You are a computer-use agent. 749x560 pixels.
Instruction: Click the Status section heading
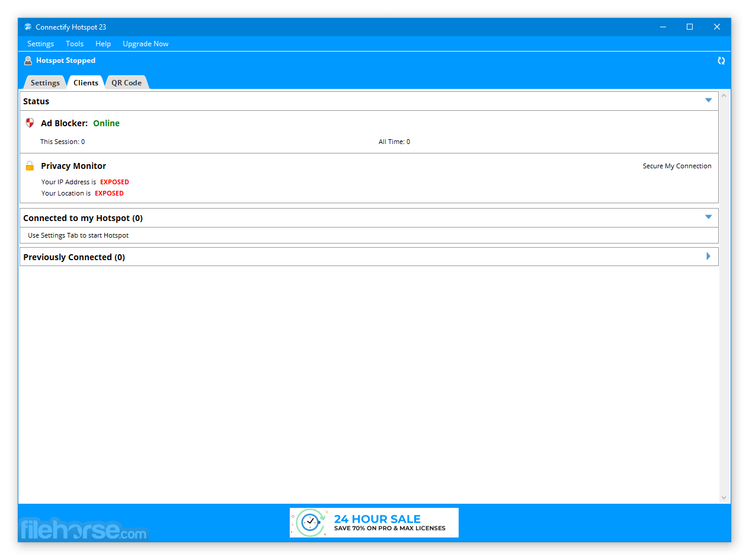point(36,101)
